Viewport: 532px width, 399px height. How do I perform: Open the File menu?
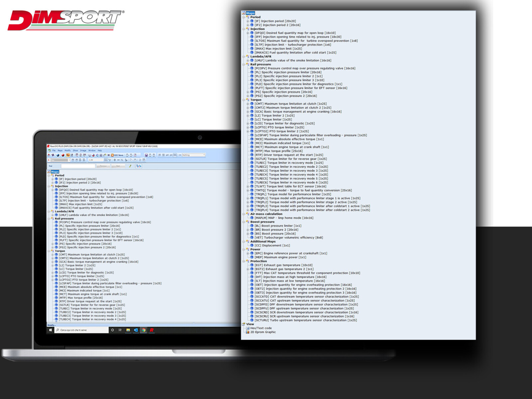point(54,151)
